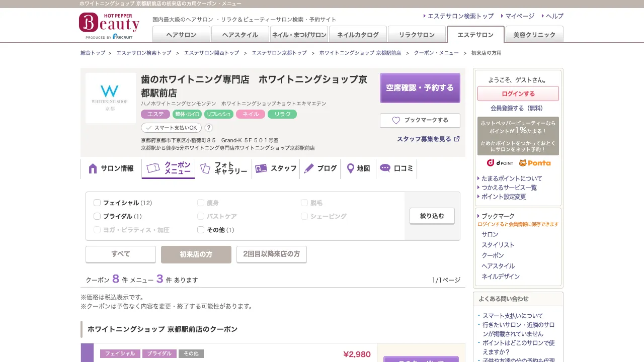
Task: Toggle the ブライダル checkbox
Action: coord(97,216)
